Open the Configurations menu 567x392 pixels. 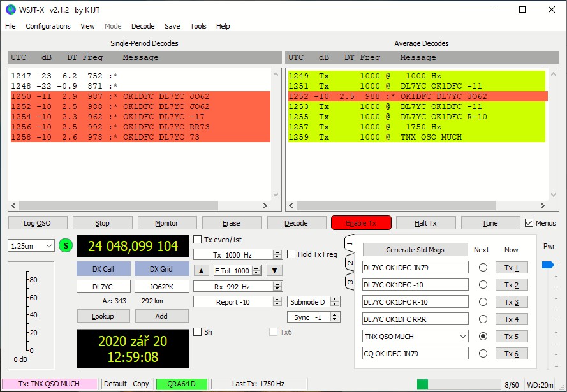click(x=48, y=26)
